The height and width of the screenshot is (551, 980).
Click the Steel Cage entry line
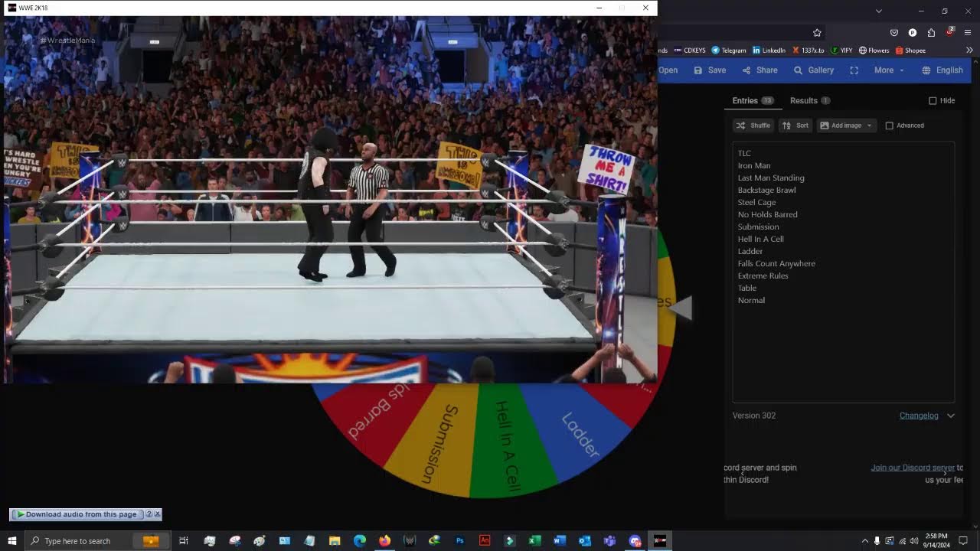pos(756,202)
